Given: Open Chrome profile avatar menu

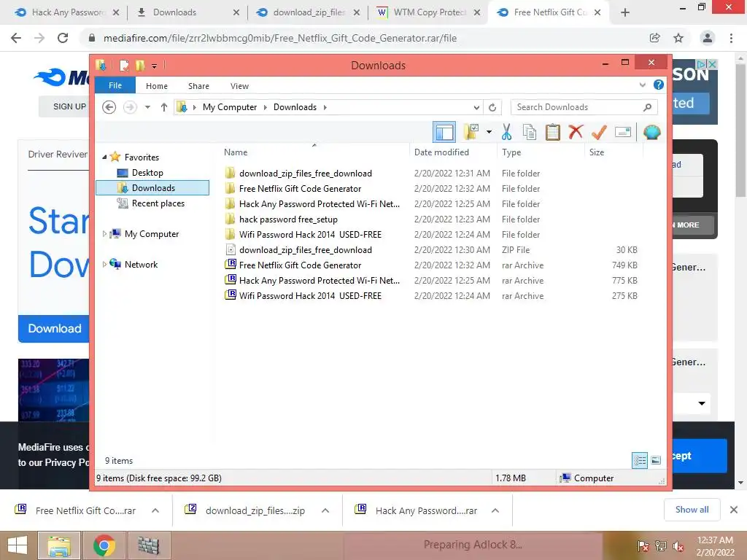Looking at the screenshot, I should click(x=708, y=38).
